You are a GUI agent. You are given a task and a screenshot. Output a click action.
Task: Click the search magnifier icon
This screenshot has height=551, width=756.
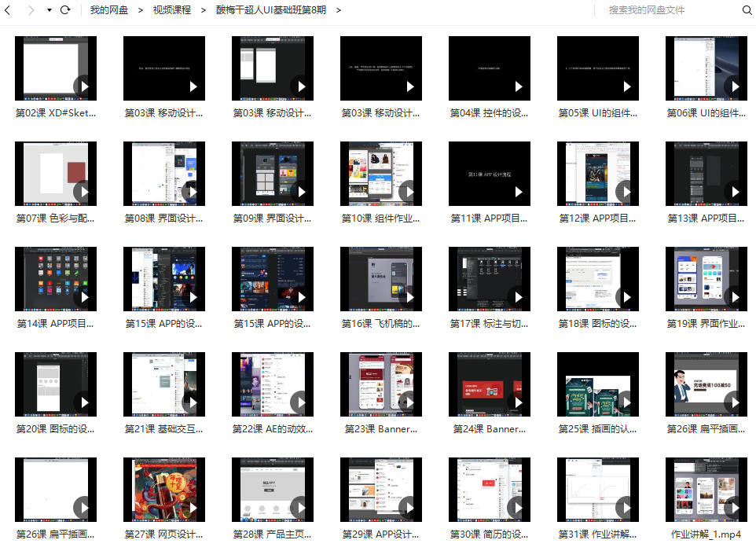pos(747,10)
